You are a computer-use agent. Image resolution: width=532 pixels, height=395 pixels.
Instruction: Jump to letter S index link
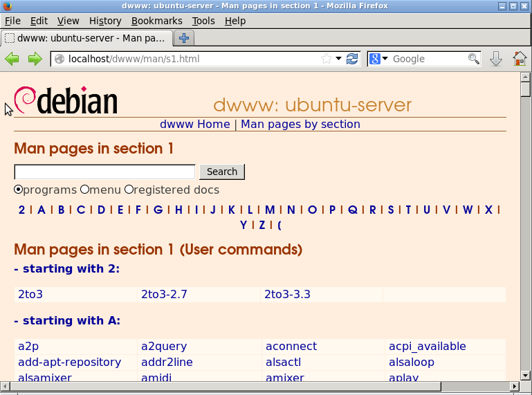point(391,210)
